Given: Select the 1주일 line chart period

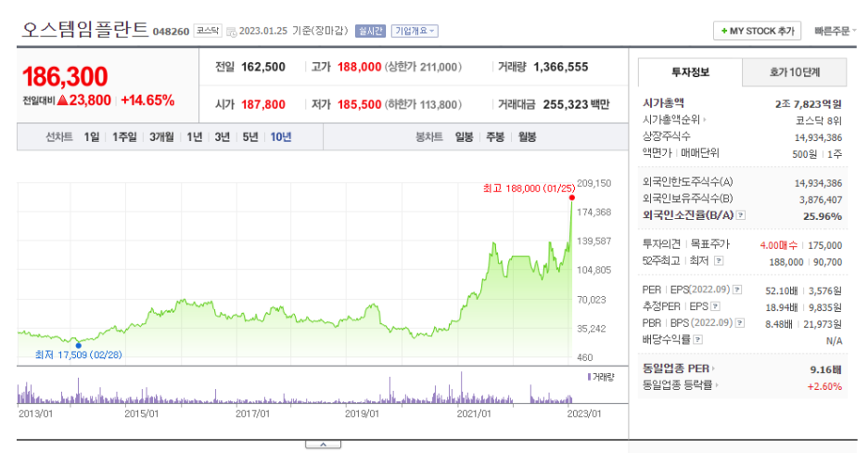Looking at the screenshot, I should (124, 136).
